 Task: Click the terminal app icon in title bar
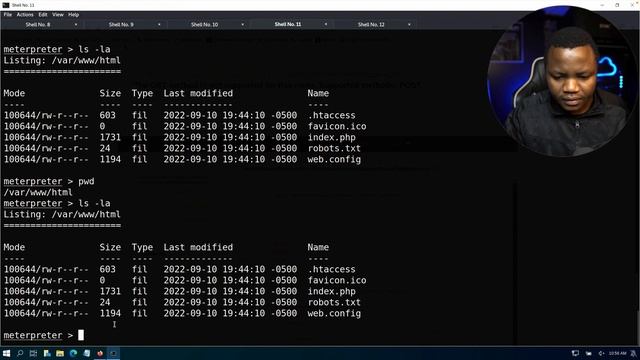[x=6, y=5]
